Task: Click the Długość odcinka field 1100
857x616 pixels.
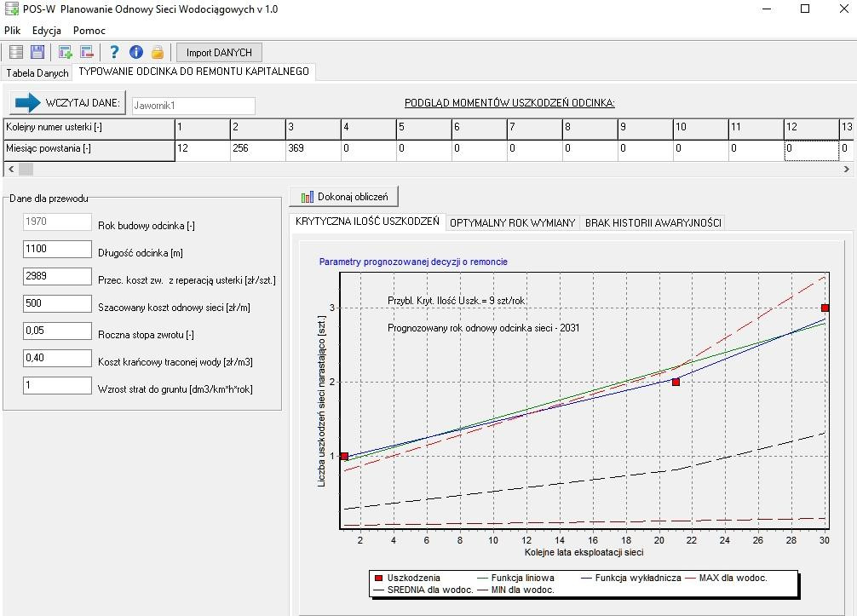Action: [x=57, y=249]
